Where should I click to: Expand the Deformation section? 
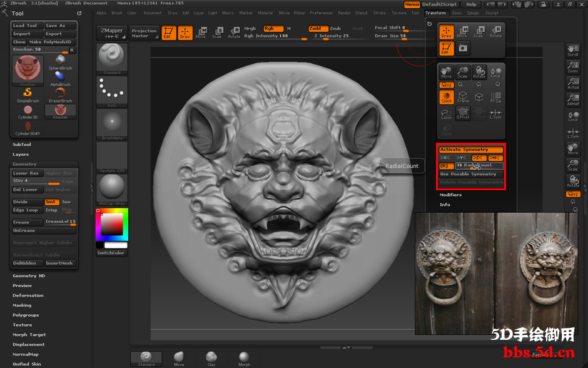[28, 295]
